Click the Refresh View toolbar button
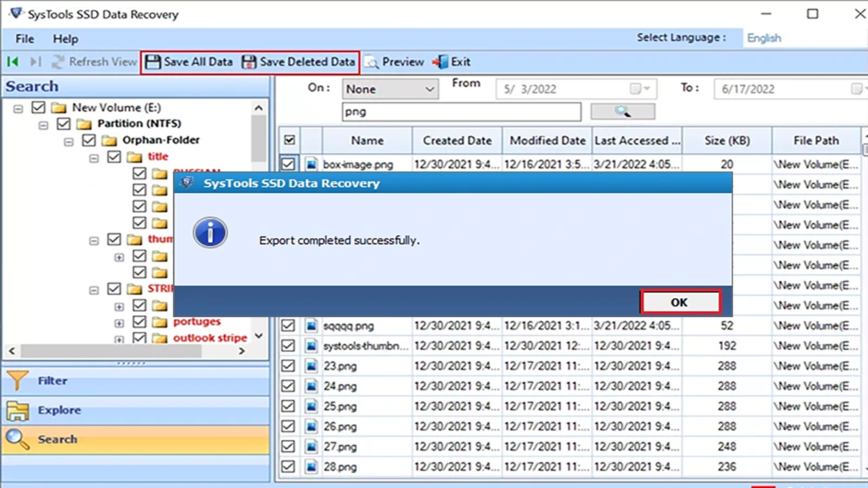Viewport: 868px width, 488px height. tap(94, 62)
